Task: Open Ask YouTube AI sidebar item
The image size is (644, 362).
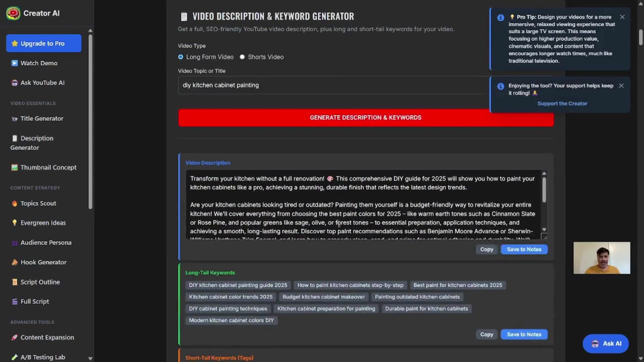Action: (42, 82)
